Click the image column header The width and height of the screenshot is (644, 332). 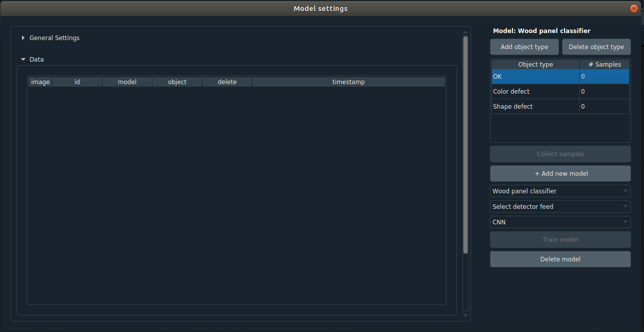click(x=40, y=82)
